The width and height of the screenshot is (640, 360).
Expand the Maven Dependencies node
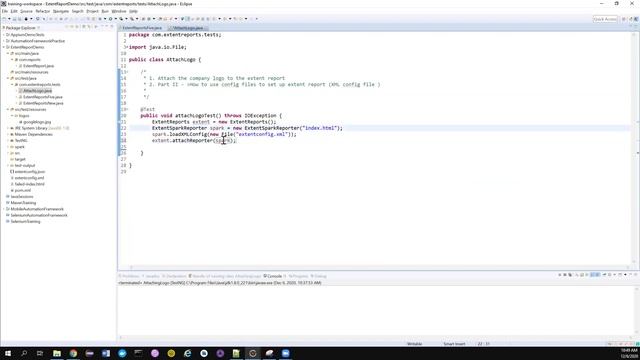7,134
